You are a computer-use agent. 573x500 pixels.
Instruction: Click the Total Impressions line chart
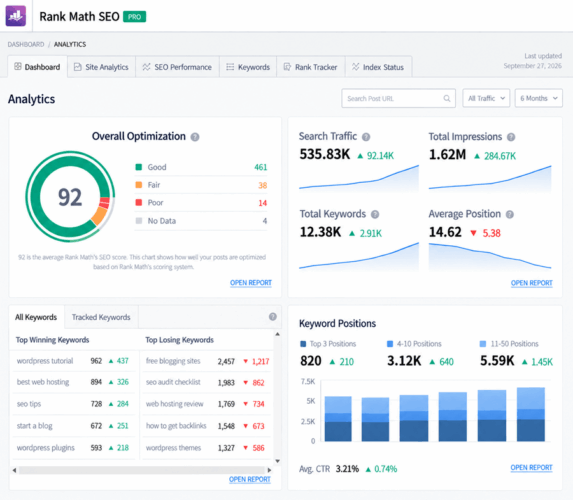[x=490, y=178]
